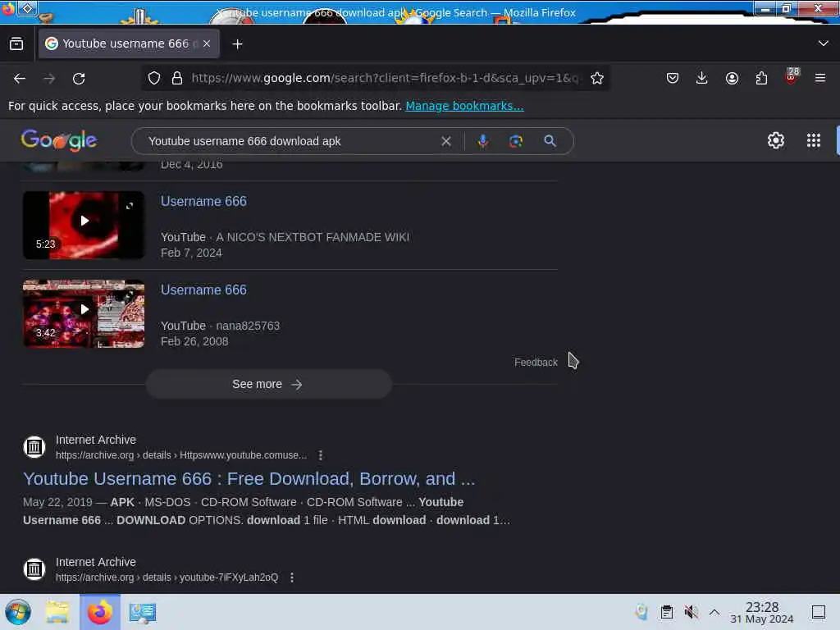The height and width of the screenshot is (630, 840).
Task: Play the 3:42 Username 666 video thumbnail
Action: (84, 314)
